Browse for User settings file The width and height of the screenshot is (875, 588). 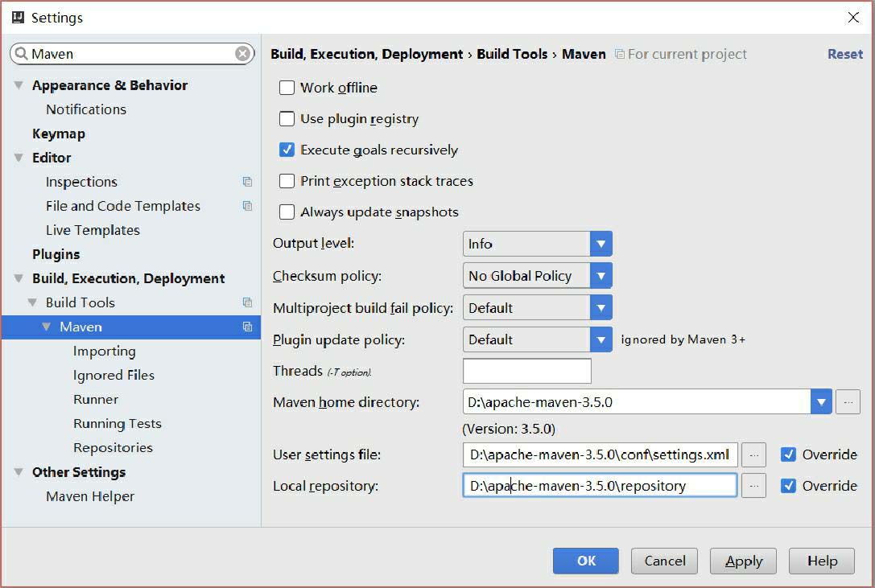[x=753, y=454]
